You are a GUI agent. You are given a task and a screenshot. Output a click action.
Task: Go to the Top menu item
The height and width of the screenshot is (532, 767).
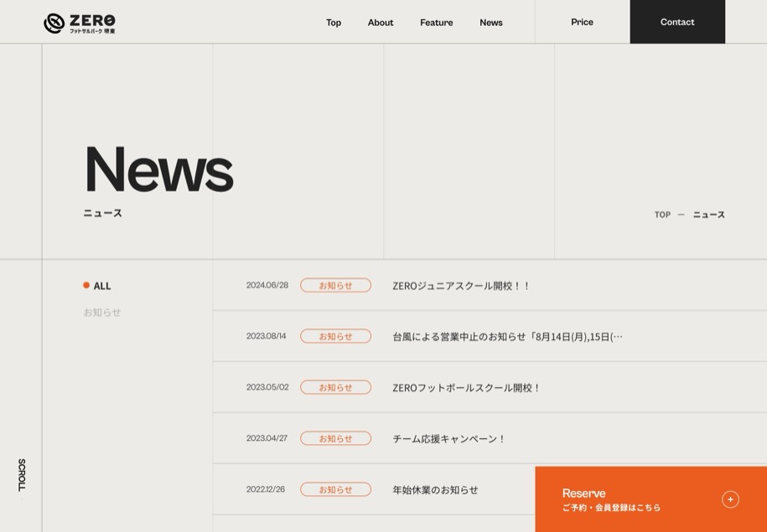click(334, 23)
